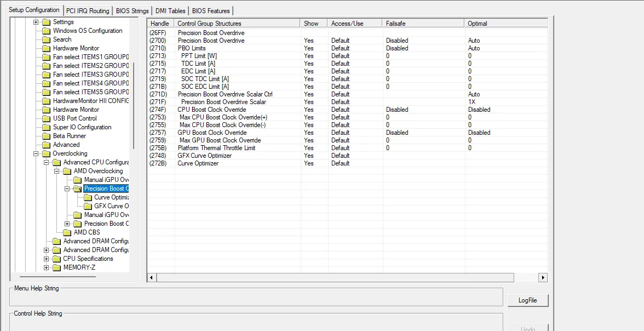Switch to the BIOS Features tab

(211, 11)
